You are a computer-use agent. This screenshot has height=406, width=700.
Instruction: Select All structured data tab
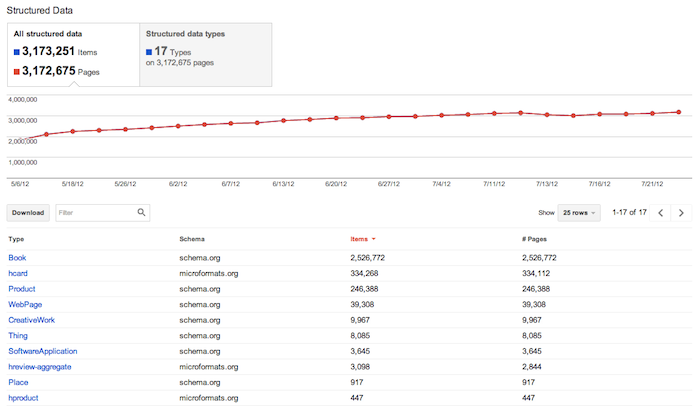tap(72, 52)
